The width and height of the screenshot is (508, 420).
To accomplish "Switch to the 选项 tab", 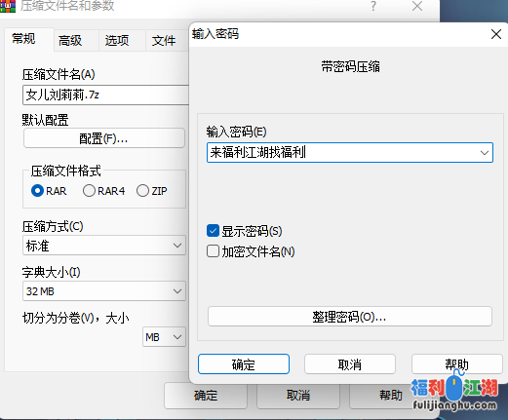I will click(117, 41).
